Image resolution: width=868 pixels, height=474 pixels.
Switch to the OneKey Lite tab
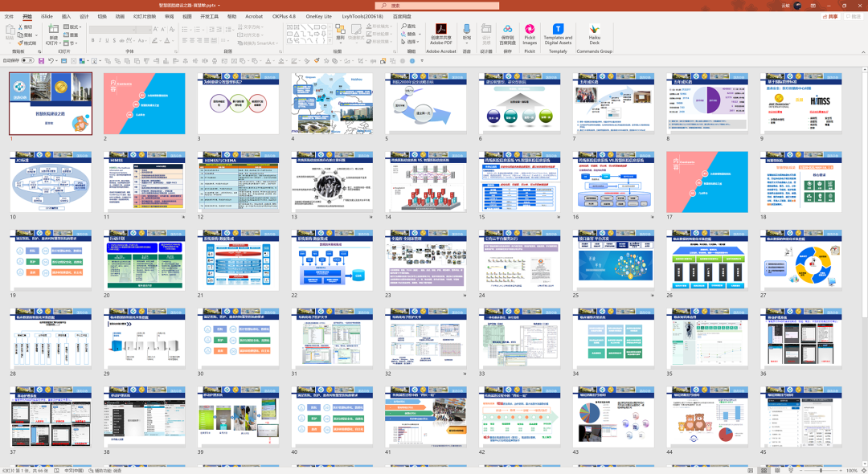click(319, 17)
